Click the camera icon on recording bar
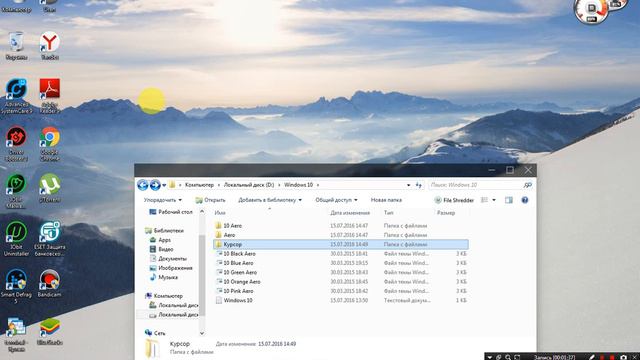This screenshot has width=640, height=360. coord(624,357)
